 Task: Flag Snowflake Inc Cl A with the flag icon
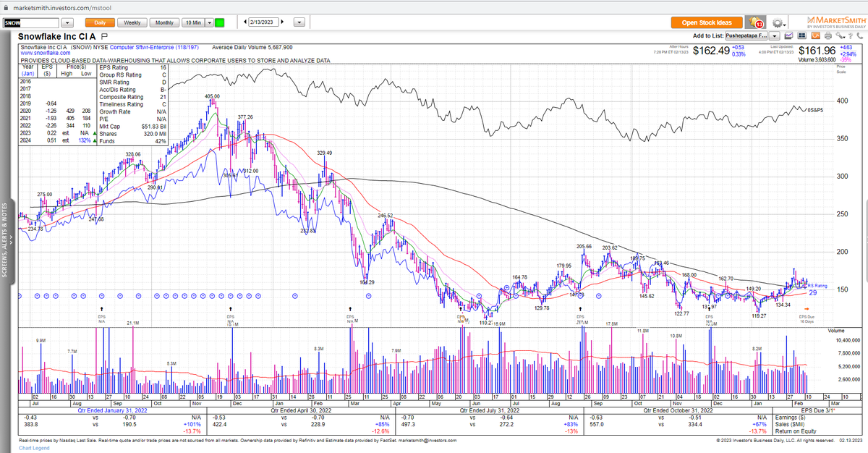[105, 36]
